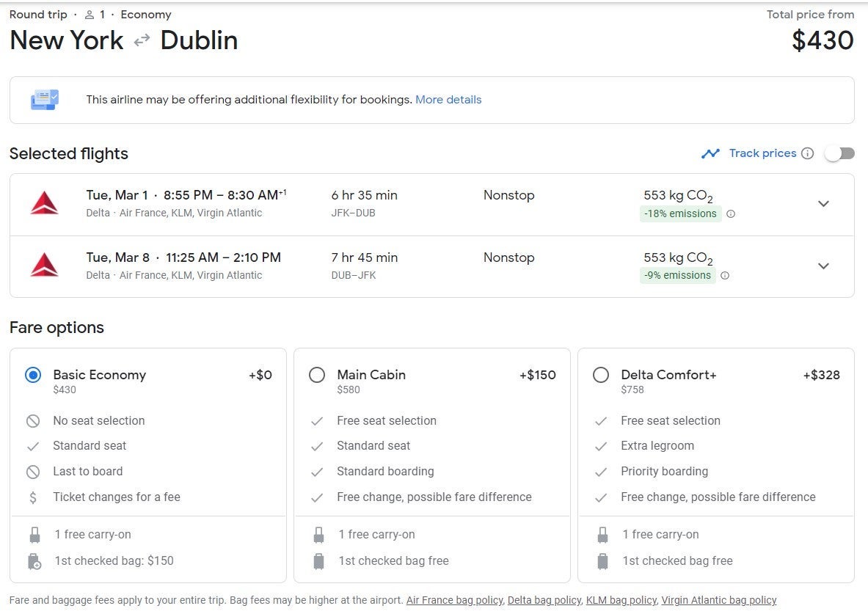Open the More details link

click(x=448, y=100)
